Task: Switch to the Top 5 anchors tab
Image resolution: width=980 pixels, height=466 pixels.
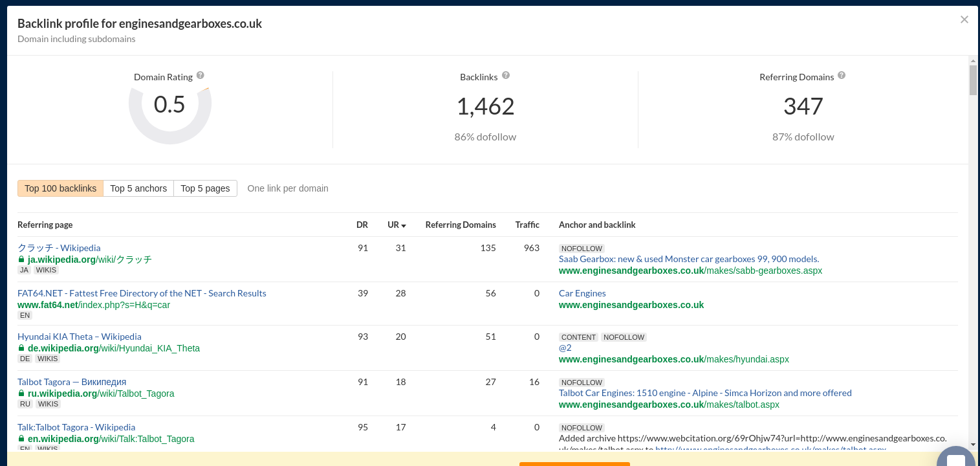Action: click(x=138, y=188)
